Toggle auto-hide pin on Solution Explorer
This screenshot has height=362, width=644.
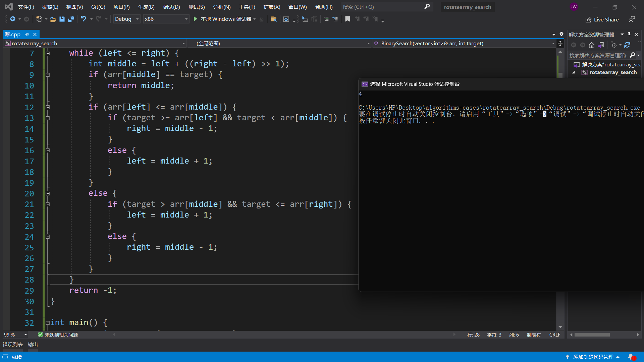[x=629, y=34]
